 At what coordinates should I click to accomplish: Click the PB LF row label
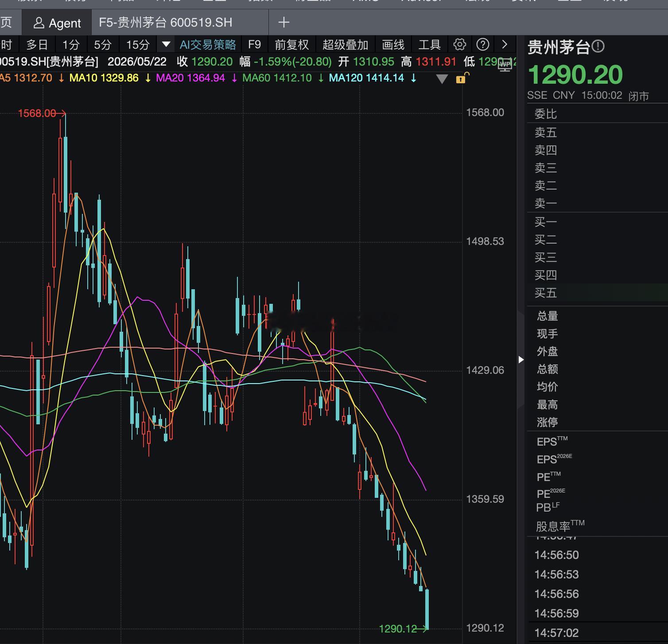click(x=548, y=507)
